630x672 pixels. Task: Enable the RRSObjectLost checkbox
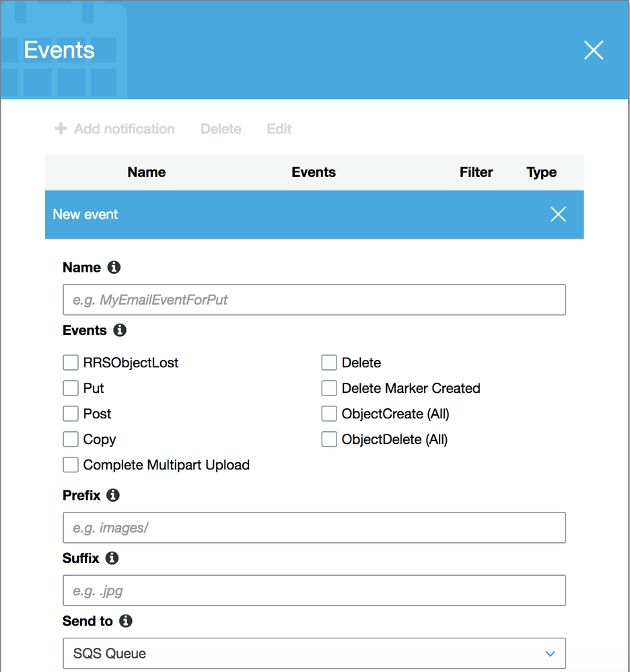point(71,363)
